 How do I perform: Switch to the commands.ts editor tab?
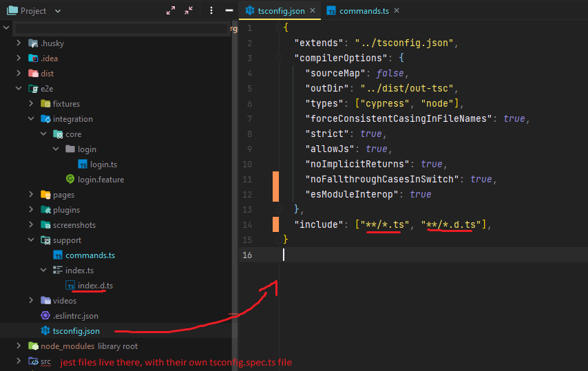tap(364, 11)
